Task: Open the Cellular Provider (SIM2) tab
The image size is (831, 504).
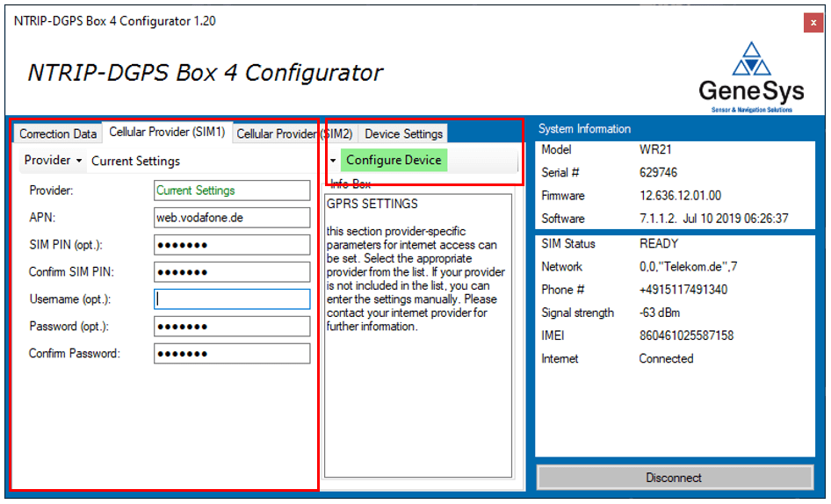Action: coord(294,133)
